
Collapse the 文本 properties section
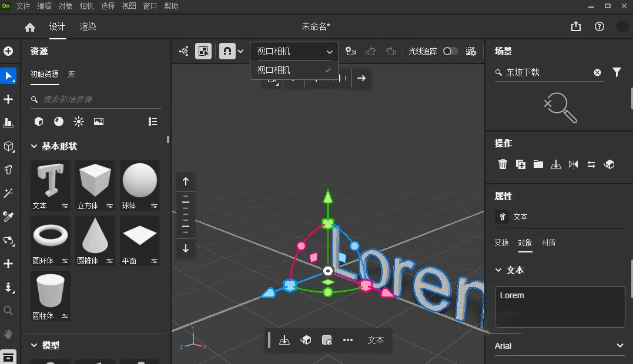498,270
